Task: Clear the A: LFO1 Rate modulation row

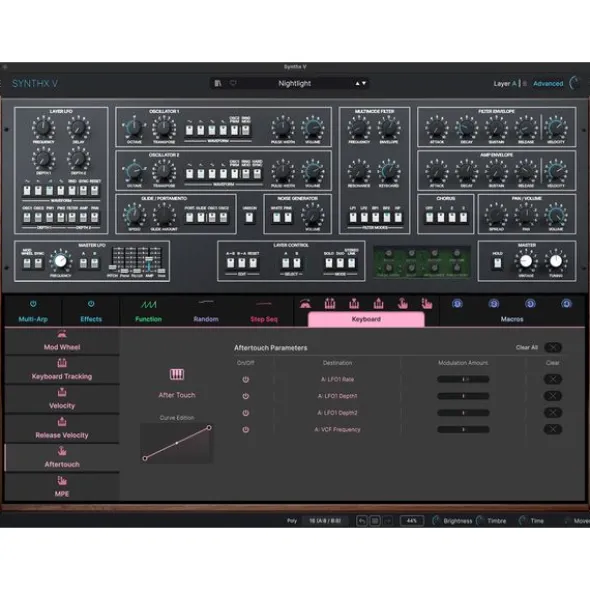Action: click(x=553, y=379)
